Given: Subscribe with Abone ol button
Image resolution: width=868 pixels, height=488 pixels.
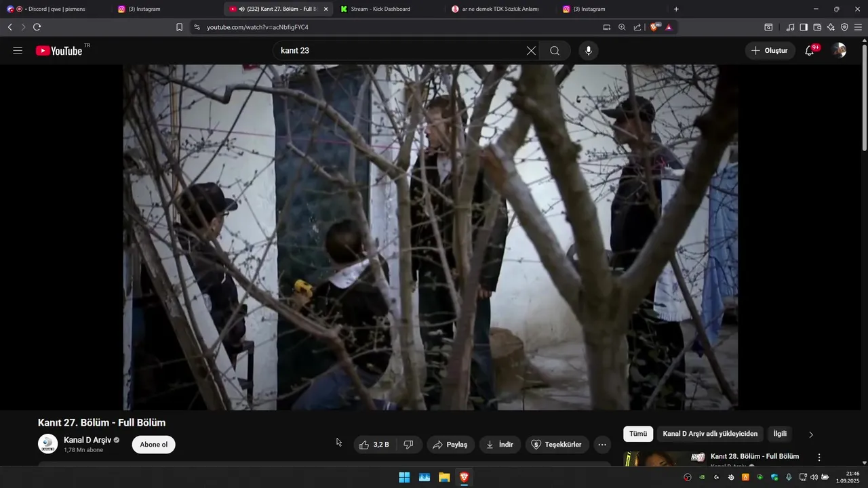Looking at the screenshot, I should [x=153, y=445].
